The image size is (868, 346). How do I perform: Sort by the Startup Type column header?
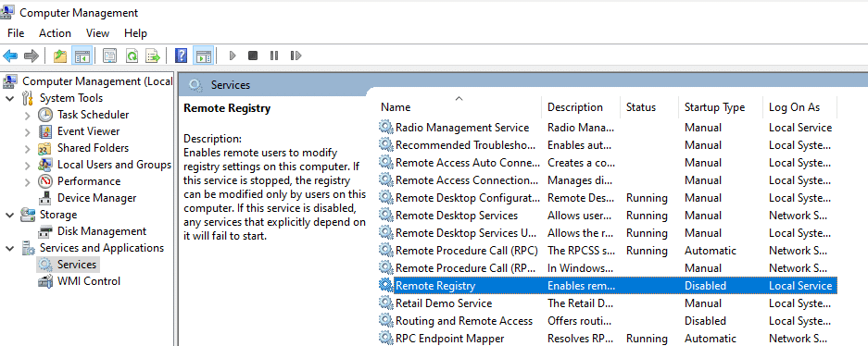[x=720, y=107]
